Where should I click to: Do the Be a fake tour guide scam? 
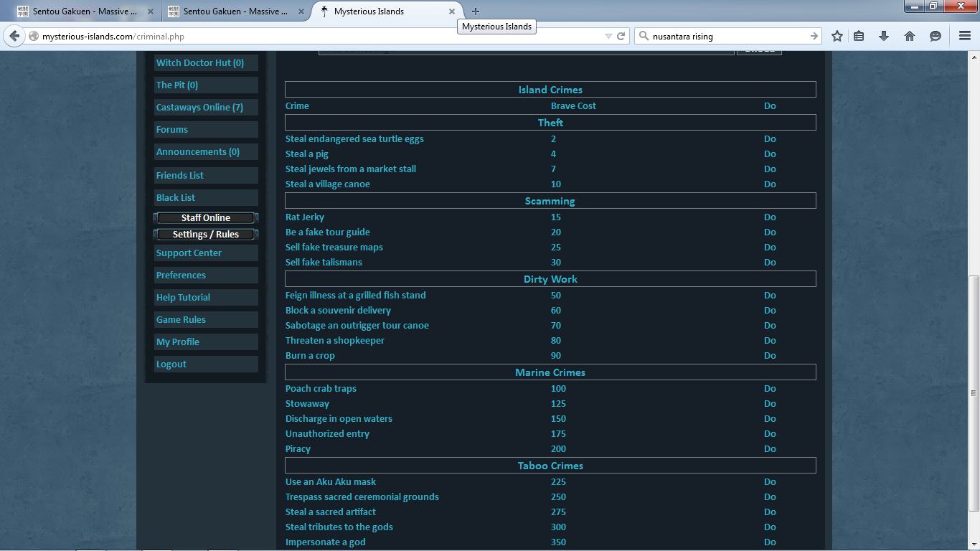770,232
